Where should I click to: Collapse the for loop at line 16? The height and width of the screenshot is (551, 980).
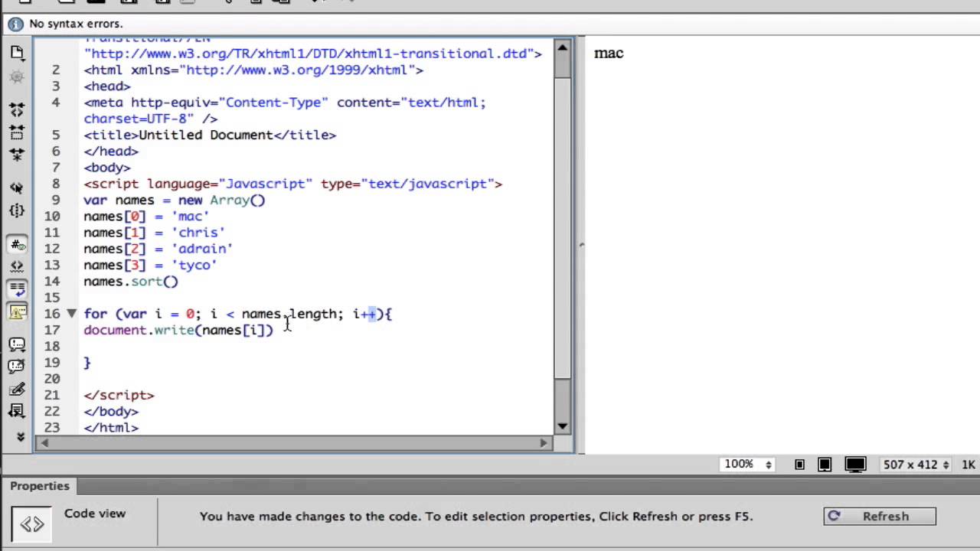71,313
